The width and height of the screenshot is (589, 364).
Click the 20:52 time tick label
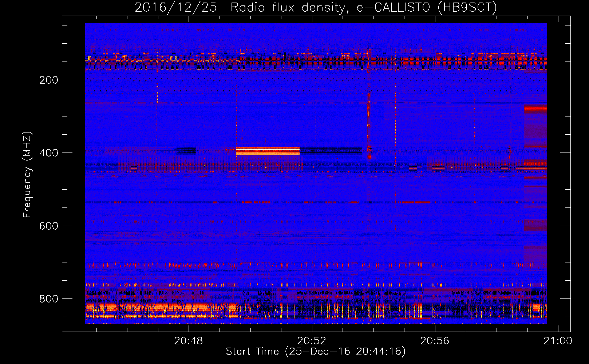(x=312, y=341)
